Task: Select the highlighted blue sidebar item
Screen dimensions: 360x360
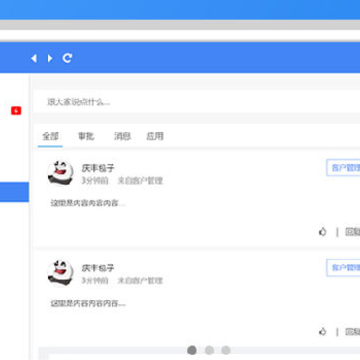Action: click(14, 192)
